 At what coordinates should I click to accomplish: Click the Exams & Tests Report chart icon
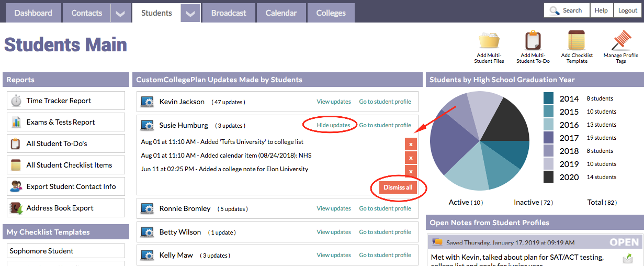pos(16,122)
